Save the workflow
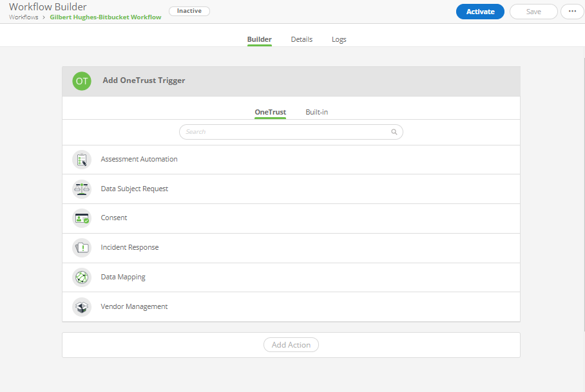The image size is (585, 392). 533,11
